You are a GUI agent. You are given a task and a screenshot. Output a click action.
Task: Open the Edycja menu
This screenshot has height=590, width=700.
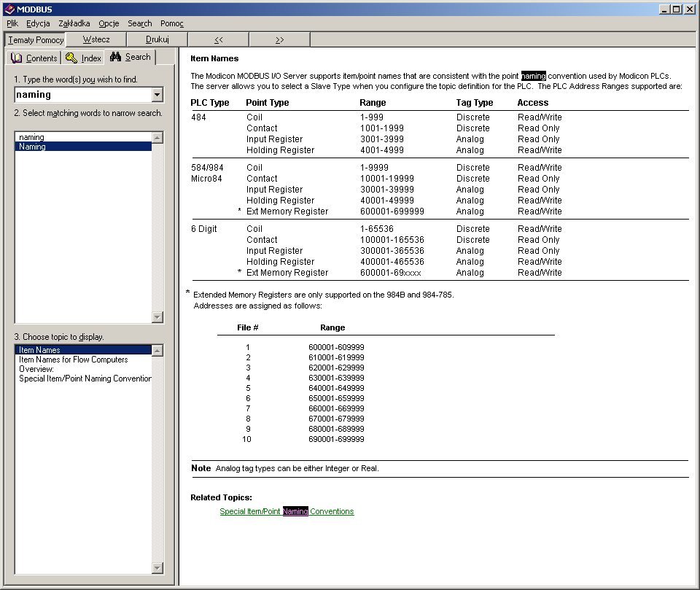point(38,23)
